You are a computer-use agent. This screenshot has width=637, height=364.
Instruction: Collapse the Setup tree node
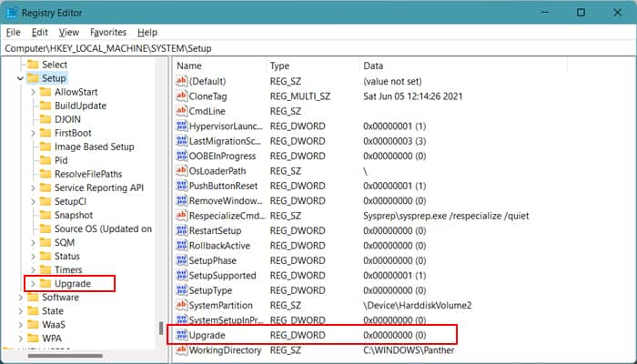[20, 78]
